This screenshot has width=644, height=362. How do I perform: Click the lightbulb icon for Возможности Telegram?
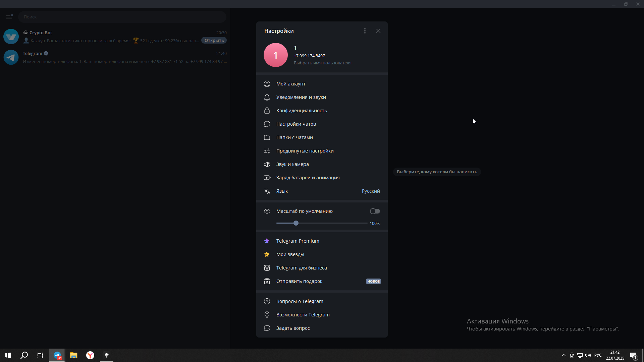point(267,315)
